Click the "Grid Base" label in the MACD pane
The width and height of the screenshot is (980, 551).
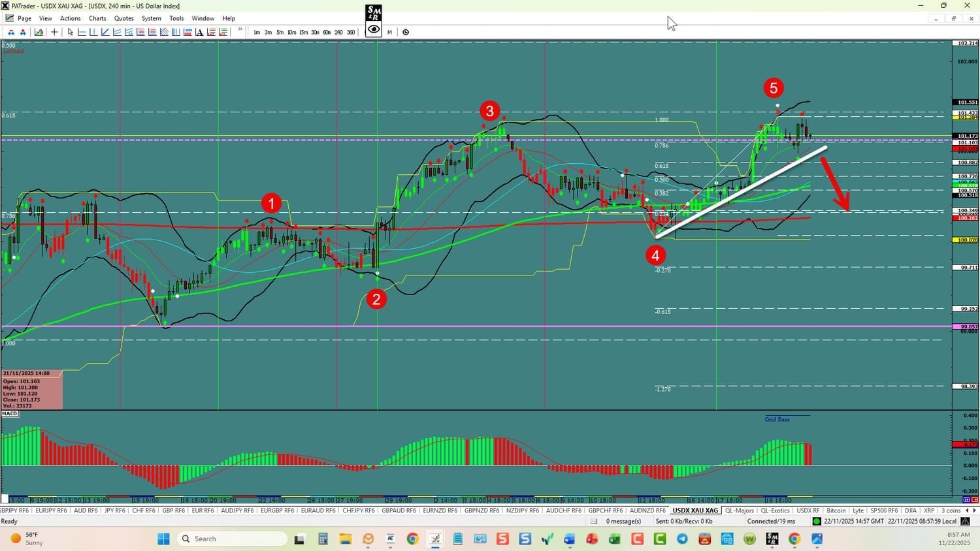(777, 419)
